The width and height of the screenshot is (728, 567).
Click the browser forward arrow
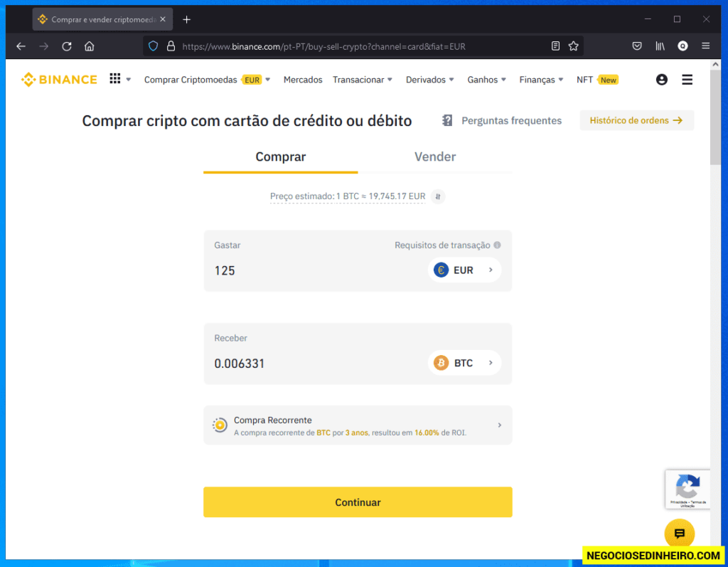point(43,46)
